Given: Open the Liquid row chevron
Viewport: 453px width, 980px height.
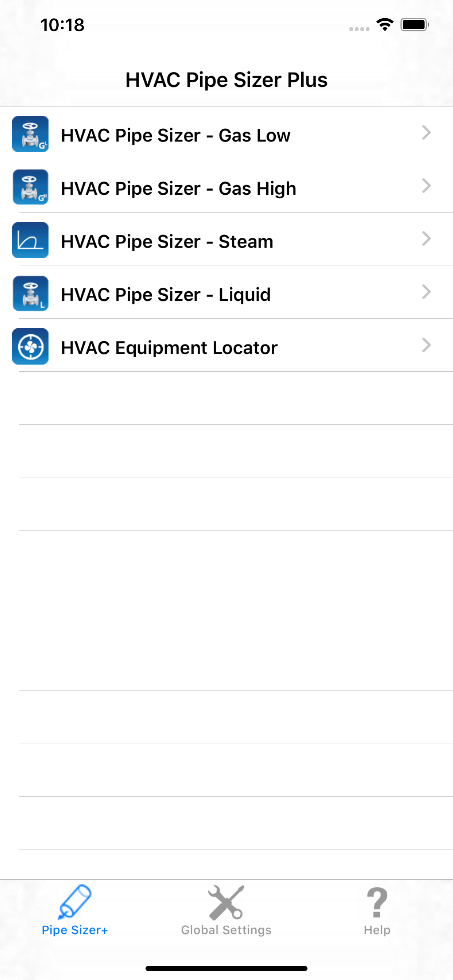Looking at the screenshot, I should point(426,292).
